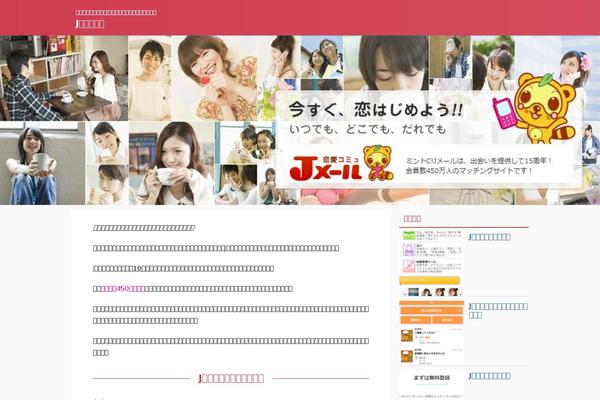The width and height of the screenshot is (600, 400).
Task: Click the small mascot beside the Jメール logo
Action: click(378, 163)
